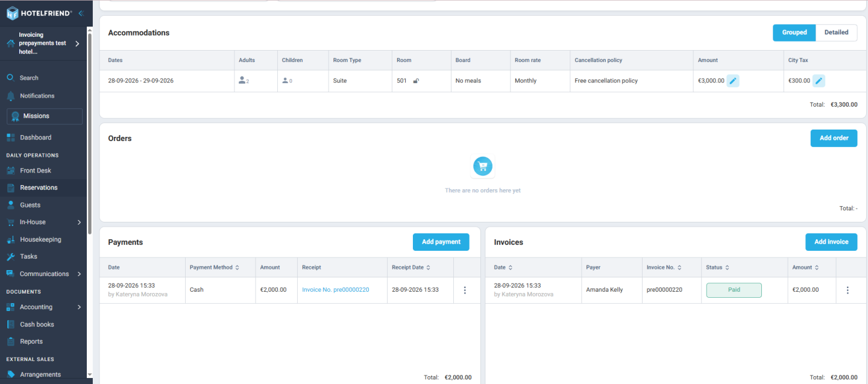Screen dimensions: 868x384
Task: Switch accommodations view to Grouped
Action: tap(794, 33)
